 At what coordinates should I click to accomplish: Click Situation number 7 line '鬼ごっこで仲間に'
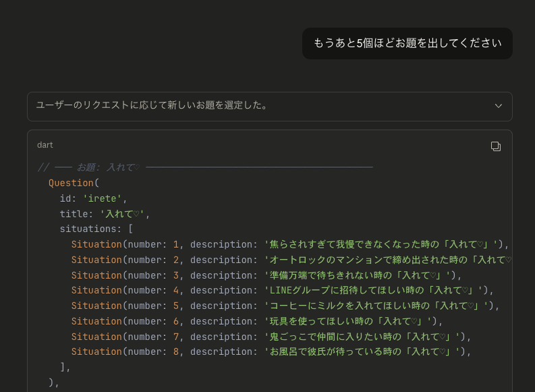[x=271, y=337]
